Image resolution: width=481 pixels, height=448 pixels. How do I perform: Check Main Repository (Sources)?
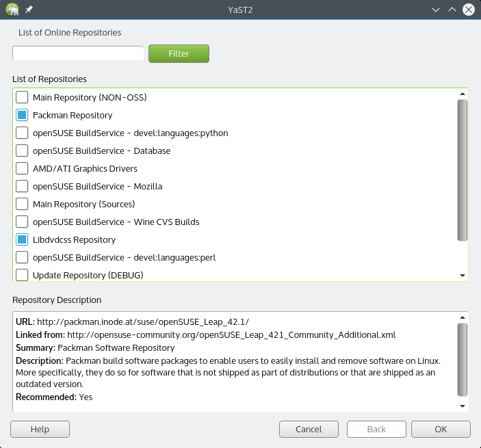(22, 204)
